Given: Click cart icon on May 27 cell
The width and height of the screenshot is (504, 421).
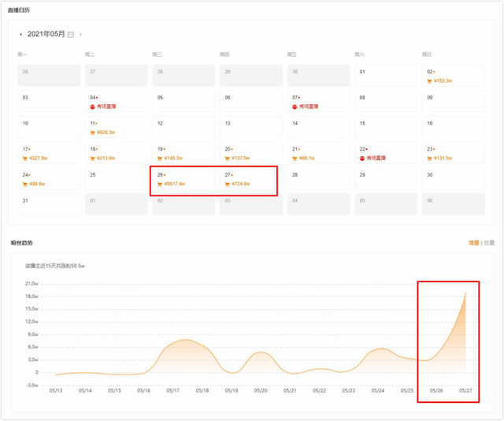Looking at the screenshot, I should [228, 184].
